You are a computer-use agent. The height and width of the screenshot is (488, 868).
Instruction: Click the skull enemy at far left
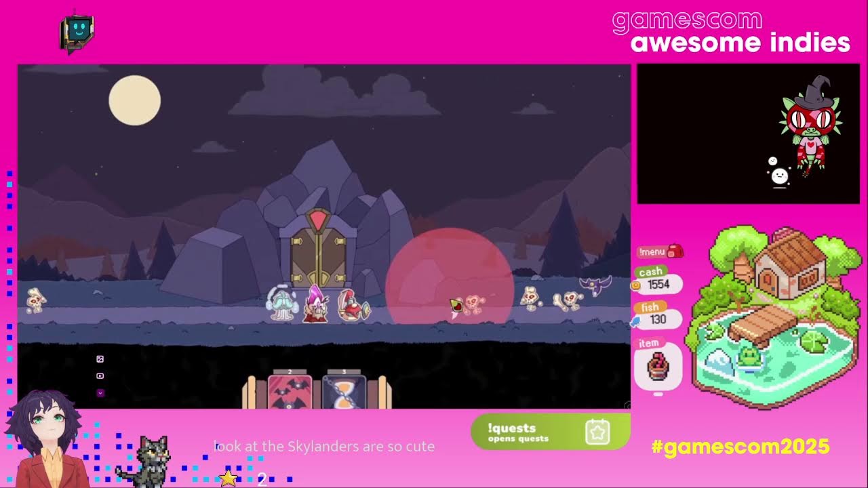point(35,299)
